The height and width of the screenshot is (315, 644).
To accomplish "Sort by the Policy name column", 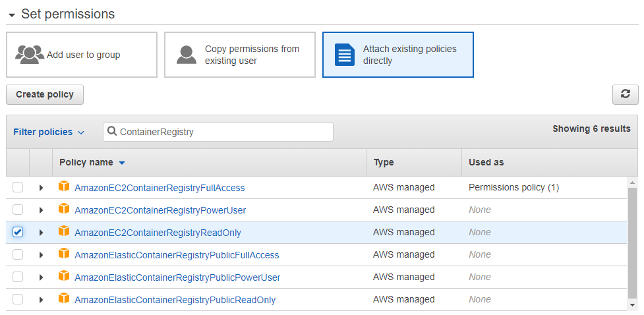I will 92,162.
